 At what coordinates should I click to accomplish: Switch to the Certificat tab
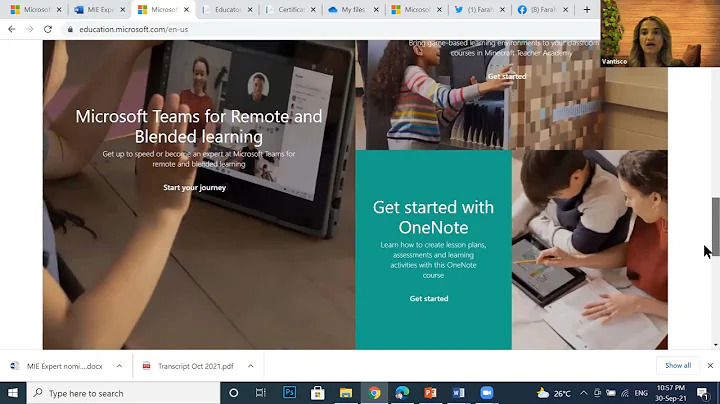tap(290, 10)
